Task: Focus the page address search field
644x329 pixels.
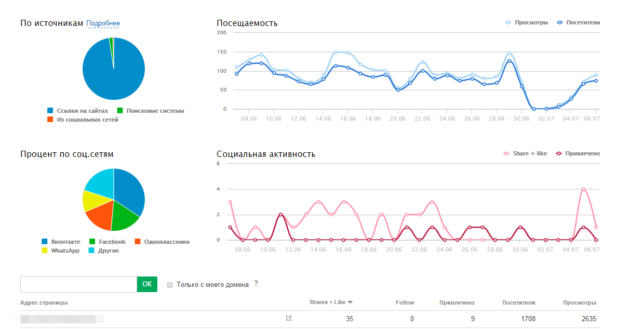Action: (x=78, y=284)
